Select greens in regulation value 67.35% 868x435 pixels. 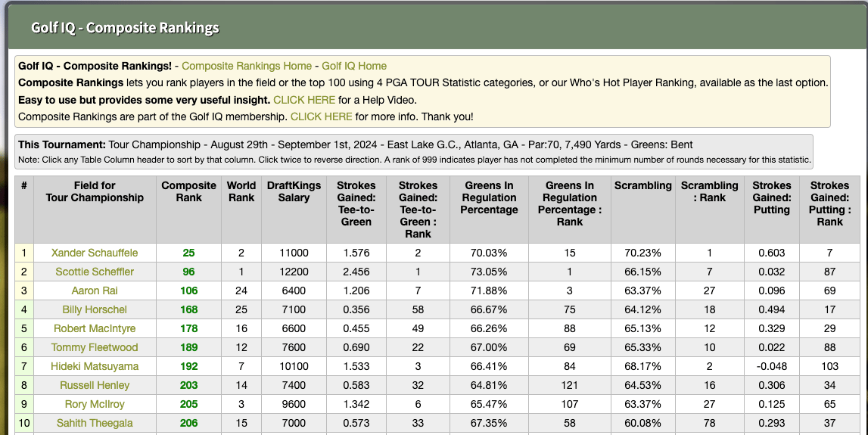(490, 423)
